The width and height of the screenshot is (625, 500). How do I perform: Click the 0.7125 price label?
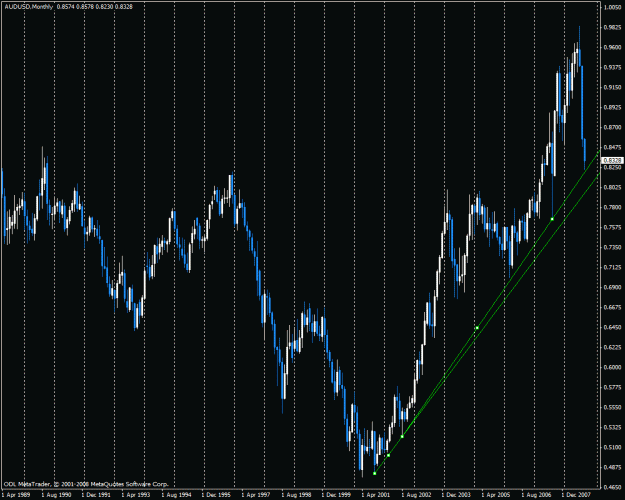[613, 267]
